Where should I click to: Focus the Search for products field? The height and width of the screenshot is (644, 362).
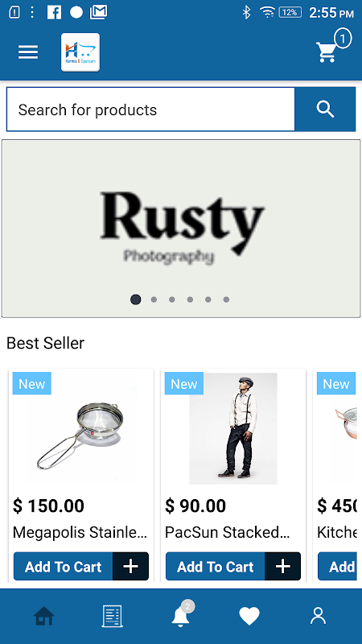click(150, 109)
